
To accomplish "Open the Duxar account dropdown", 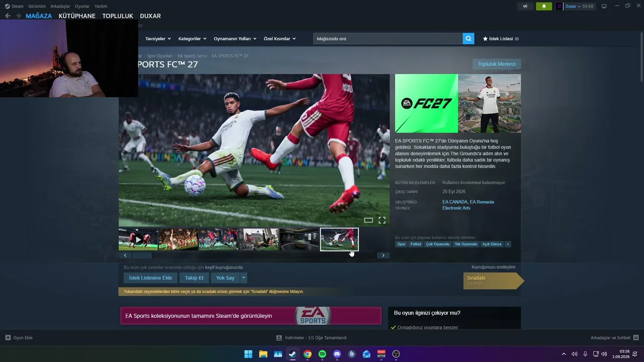I will coord(573,7).
